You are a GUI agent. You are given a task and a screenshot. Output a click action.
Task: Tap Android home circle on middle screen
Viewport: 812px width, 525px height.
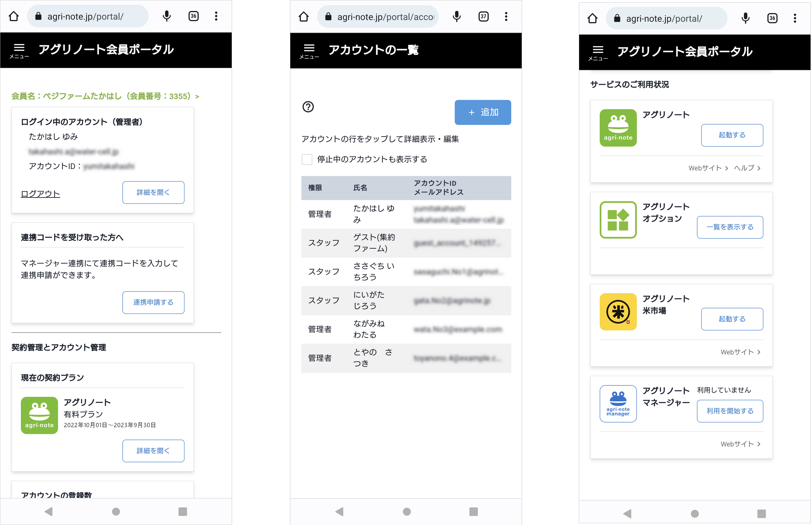[406, 512]
